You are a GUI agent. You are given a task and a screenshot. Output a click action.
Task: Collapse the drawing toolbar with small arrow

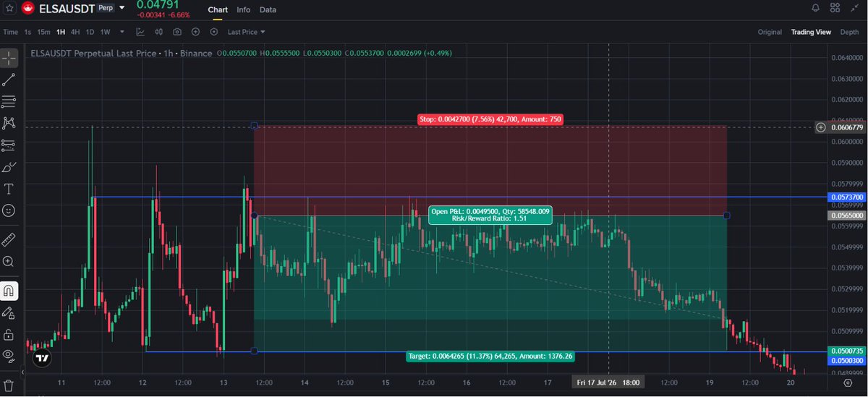pos(22,372)
